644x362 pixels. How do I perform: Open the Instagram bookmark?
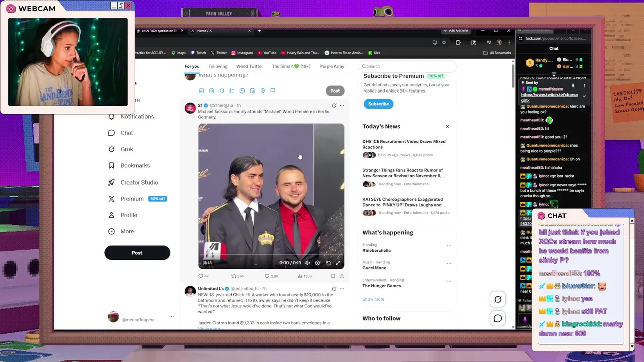(242, 53)
